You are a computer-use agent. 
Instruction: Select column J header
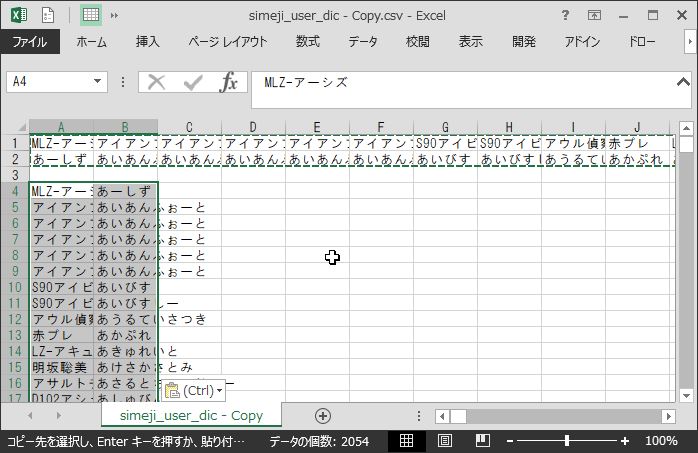[637, 127]
